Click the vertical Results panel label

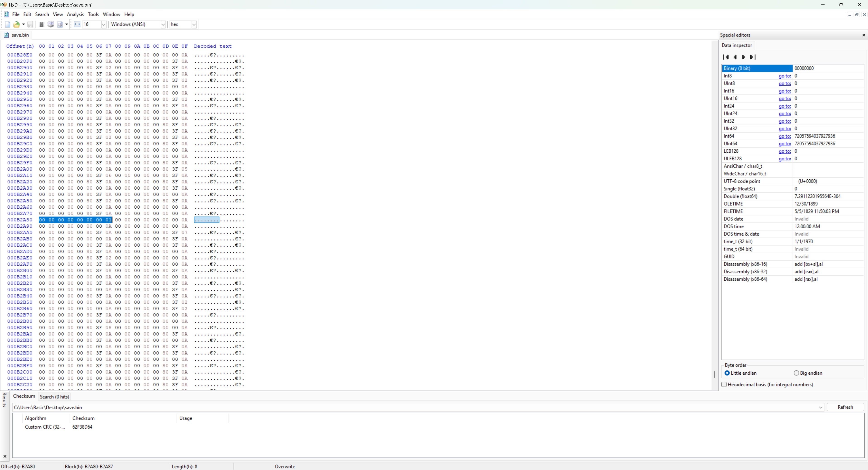click(x=4, y=400)
